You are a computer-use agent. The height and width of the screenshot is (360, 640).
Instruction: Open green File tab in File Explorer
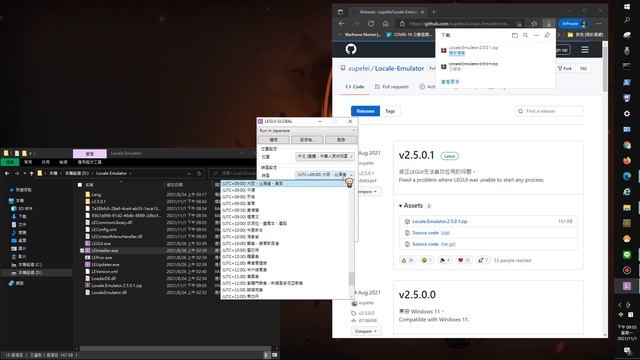pyautogui.click(x=10, y=162)
